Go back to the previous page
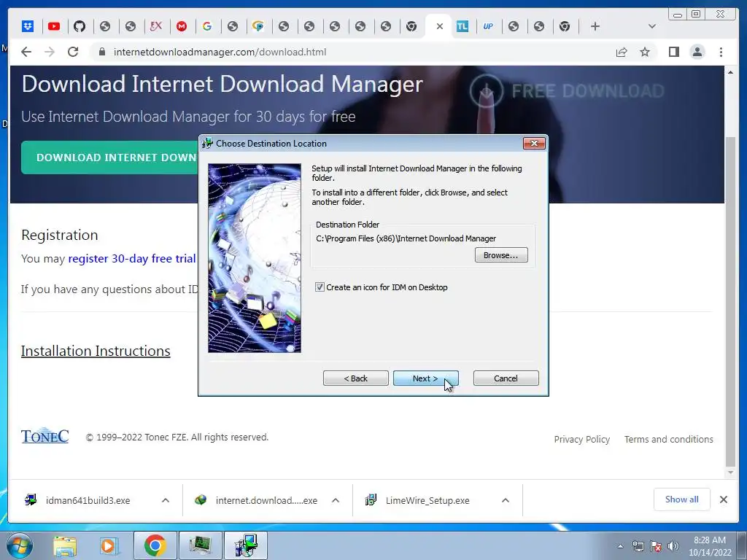Image resolution: width=747 pixels, height=560 pixels. point(26,52)
